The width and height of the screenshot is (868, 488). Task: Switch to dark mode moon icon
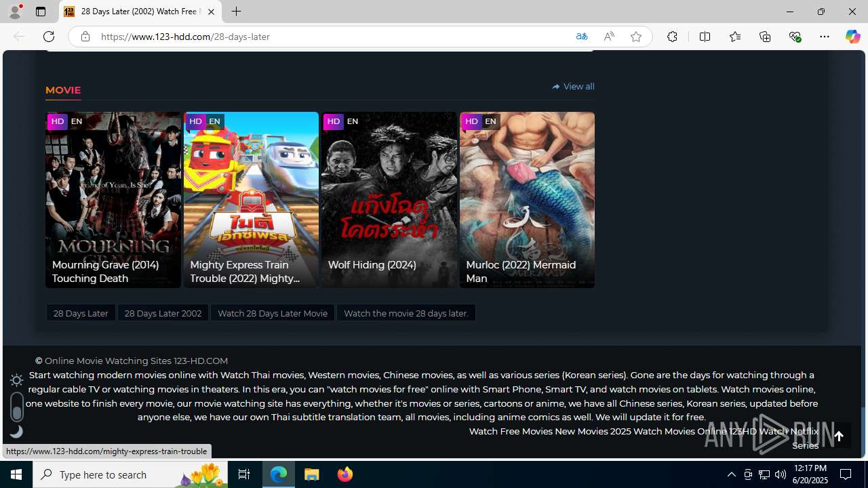point(16,432)
